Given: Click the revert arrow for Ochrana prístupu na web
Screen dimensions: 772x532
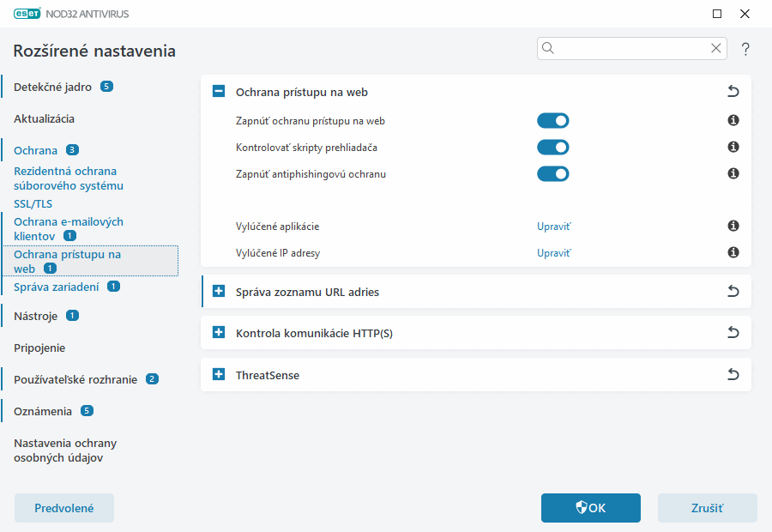Looking at the screenshot, I should [x=733, y=91].
